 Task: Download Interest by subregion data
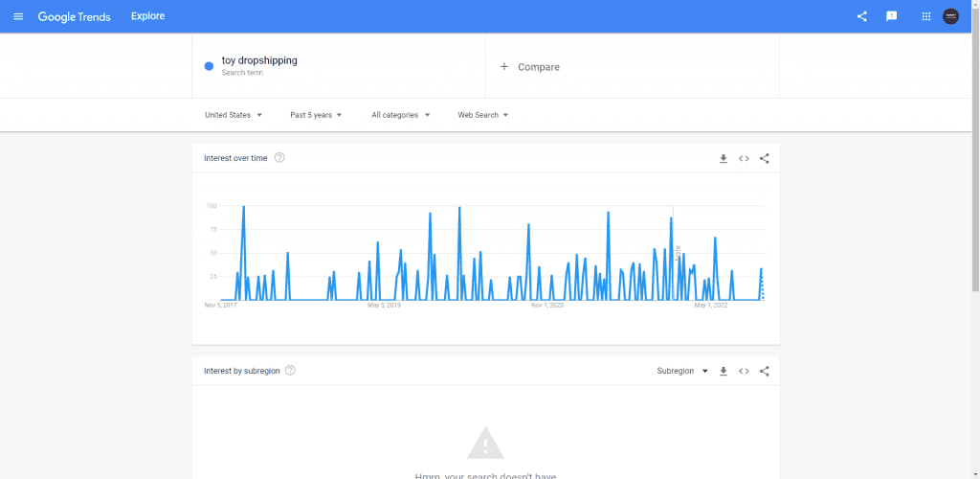(724, 371)
